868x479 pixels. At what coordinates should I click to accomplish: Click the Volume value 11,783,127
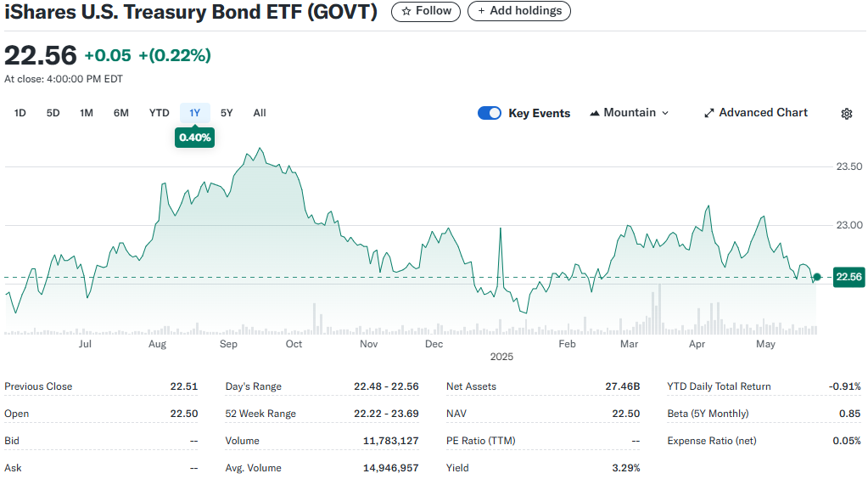tap(391, 441)
